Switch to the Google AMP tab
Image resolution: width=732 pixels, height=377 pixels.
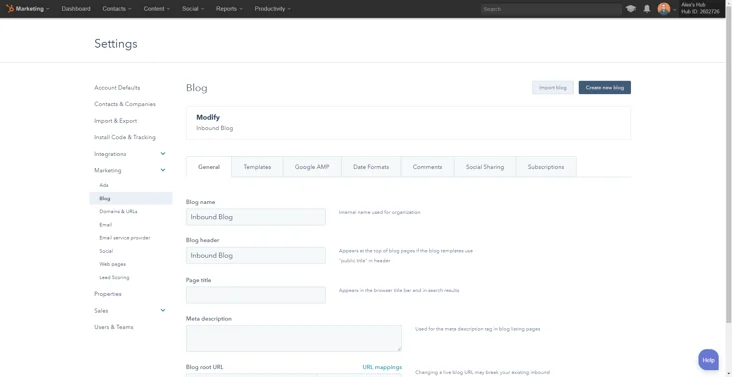point(312,167)
